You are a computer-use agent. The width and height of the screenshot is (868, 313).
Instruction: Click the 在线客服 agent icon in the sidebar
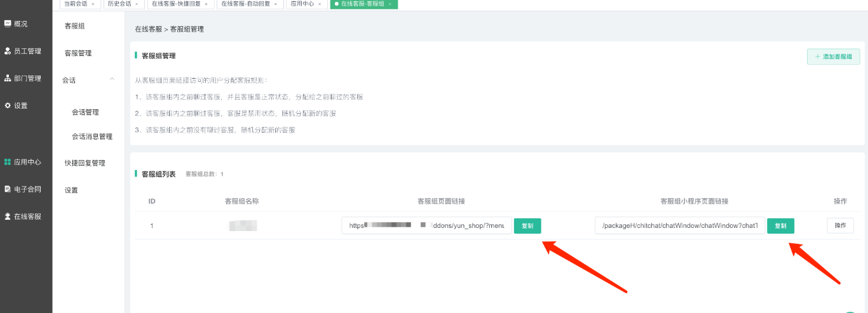(8, 216)
